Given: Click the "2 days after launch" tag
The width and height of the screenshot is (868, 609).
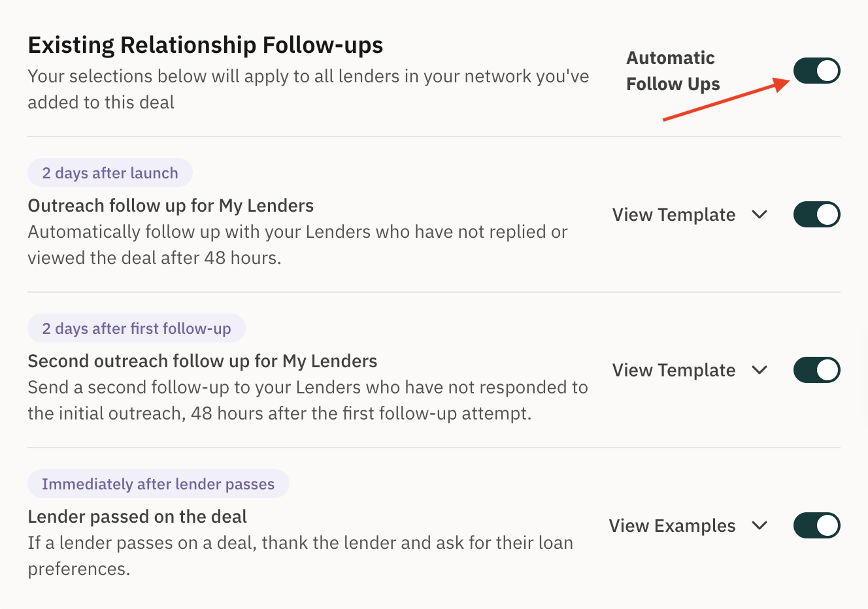Looking at the screenshot, I should pos(110,173).
